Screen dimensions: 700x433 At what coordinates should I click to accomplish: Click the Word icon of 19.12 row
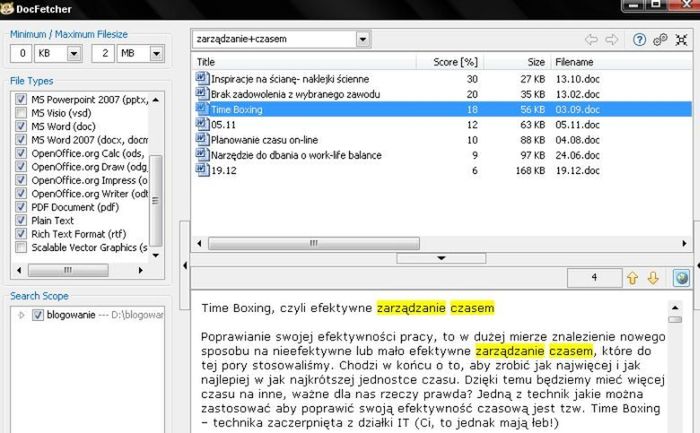coord(202,170)
